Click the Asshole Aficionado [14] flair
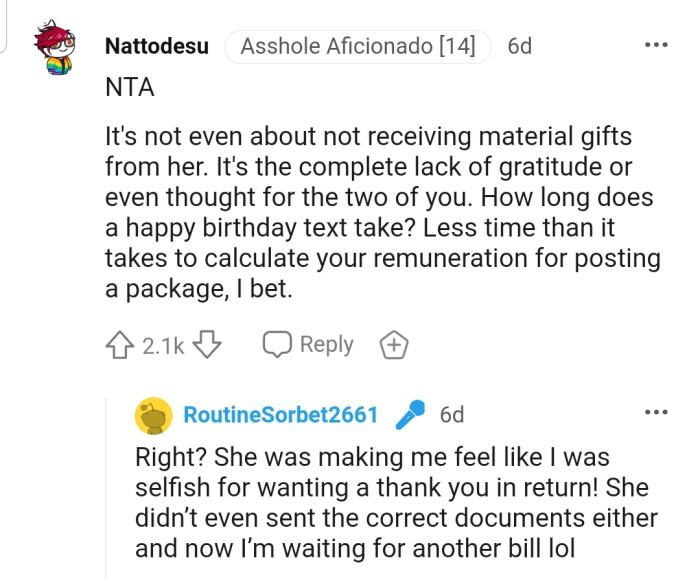This screenshot has width=700, height=580. click(358, 46)
